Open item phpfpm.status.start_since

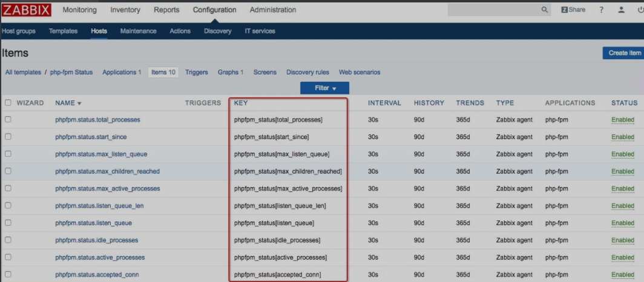pos(91,137)
